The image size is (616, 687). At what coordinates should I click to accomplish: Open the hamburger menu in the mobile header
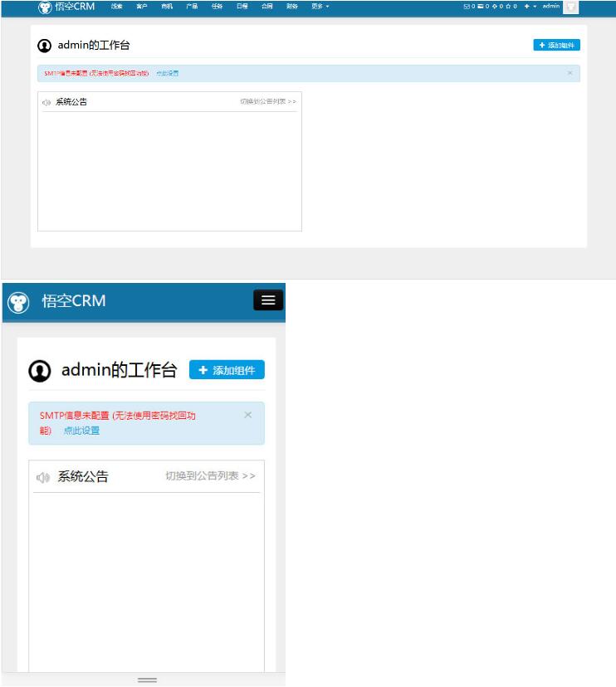[268, 300]
